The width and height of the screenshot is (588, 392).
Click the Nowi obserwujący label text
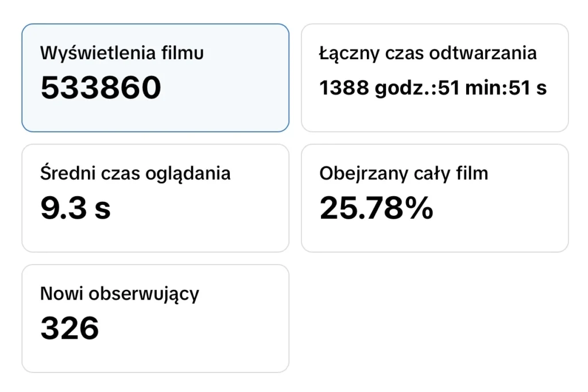[x=119, y=294]
